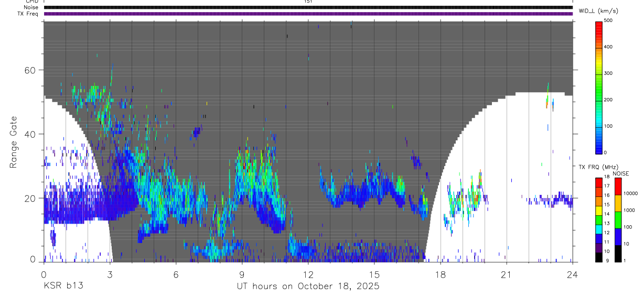
Task: Click the 14 label on the TX FRQ legend
Action: [x=607, y=214]
